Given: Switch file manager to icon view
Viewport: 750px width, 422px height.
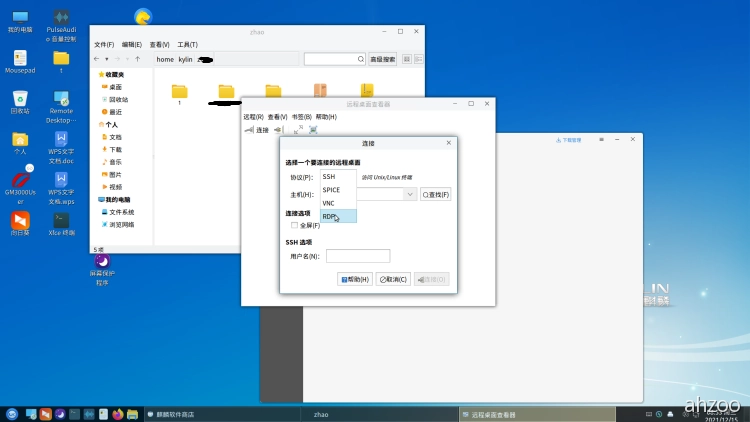Looking at the screenshot, I should point(407,59).
